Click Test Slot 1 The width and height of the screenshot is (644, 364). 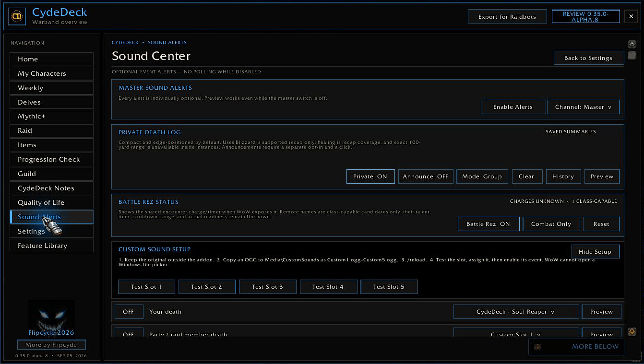tap(146, 287)
